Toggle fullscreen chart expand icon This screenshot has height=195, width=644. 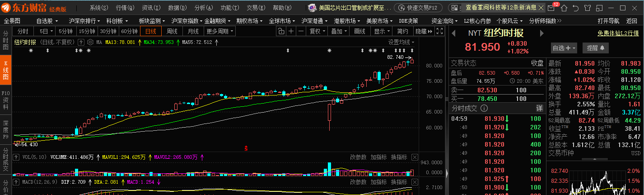[439, 31]
